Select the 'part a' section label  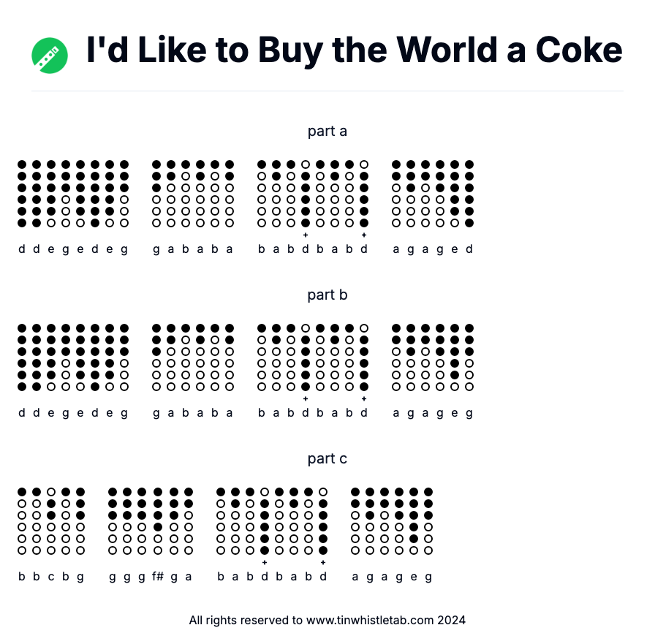tap(327, 132)
